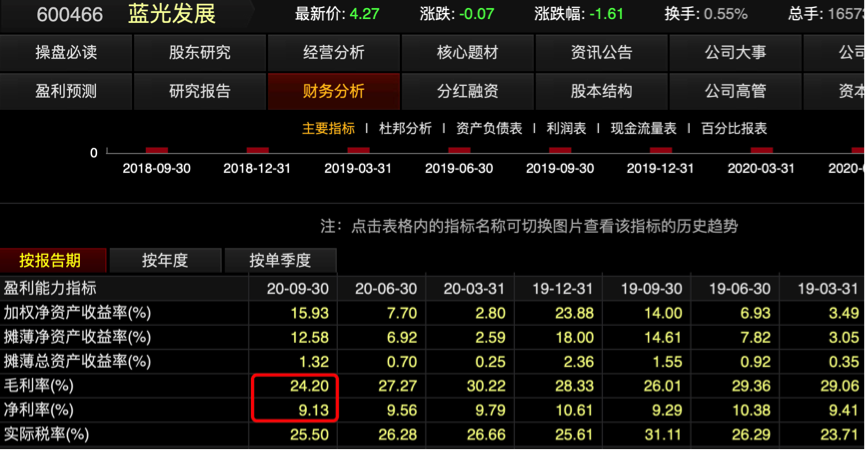Select the 按报告期 button
Viewport: 865px width, 450px height.
click(x=53, y=260)
